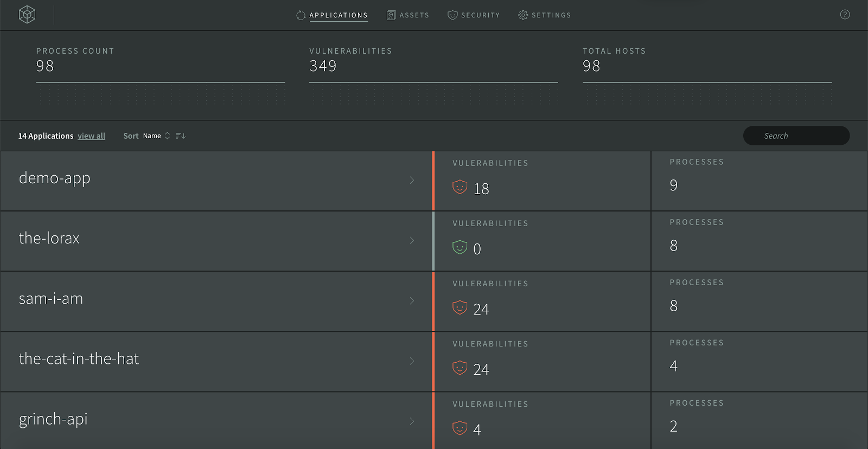Expand demo-app with its chevron
Screen dimensions: 868x449
click(x=412, y=180)
